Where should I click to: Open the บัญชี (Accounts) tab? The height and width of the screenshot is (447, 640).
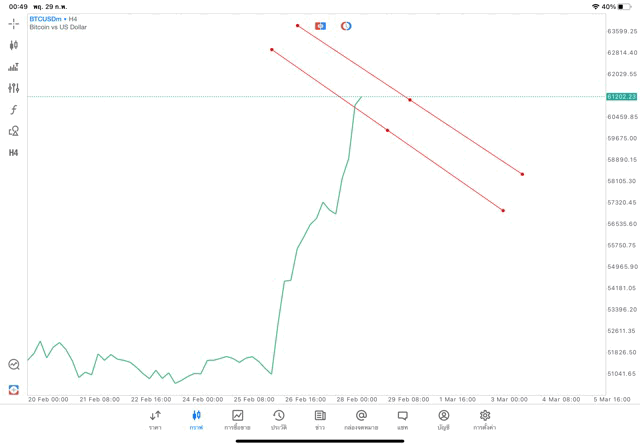[443, 419]
